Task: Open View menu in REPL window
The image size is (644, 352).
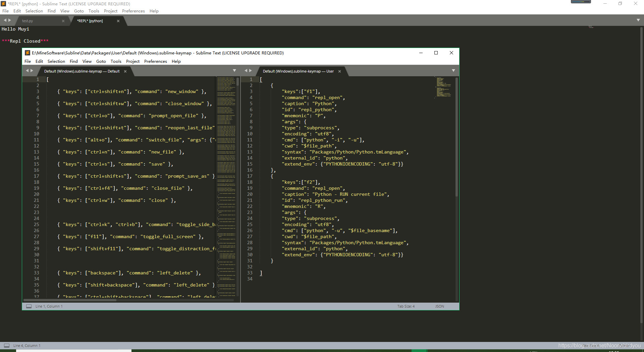Action: click(65, 11)
